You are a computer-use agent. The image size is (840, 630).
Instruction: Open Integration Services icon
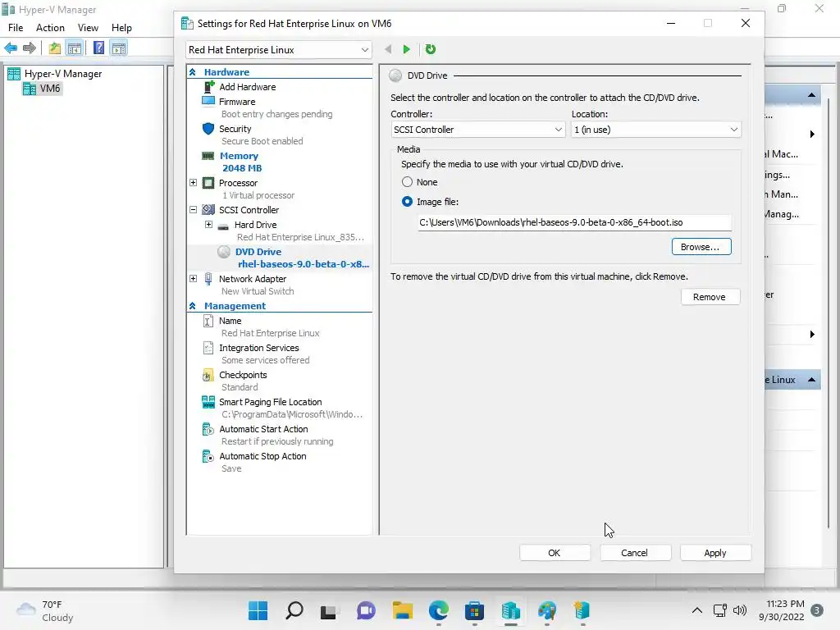click(x=208, y=348)
